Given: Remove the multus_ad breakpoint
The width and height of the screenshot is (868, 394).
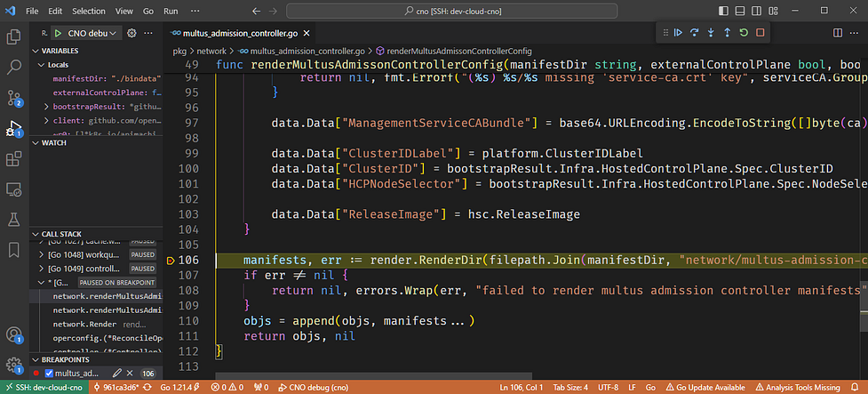Looking at the screenshot, I should tap(130, 374).
